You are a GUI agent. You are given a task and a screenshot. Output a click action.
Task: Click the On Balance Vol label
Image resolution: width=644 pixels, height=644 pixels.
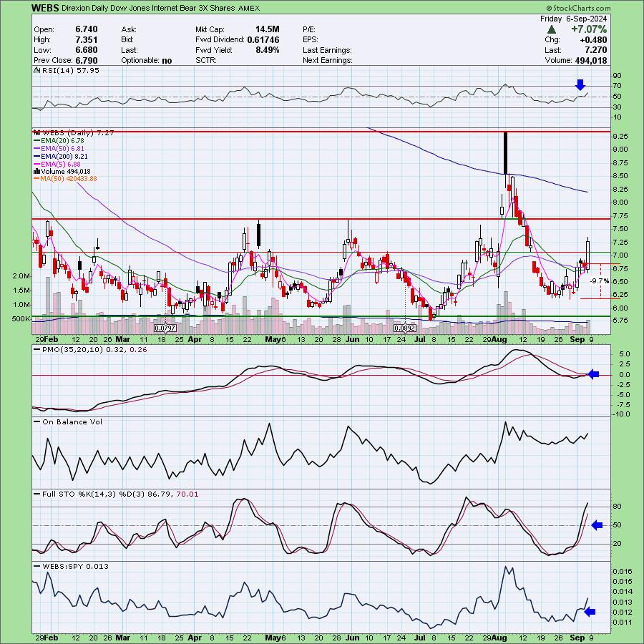click(72, 421)
